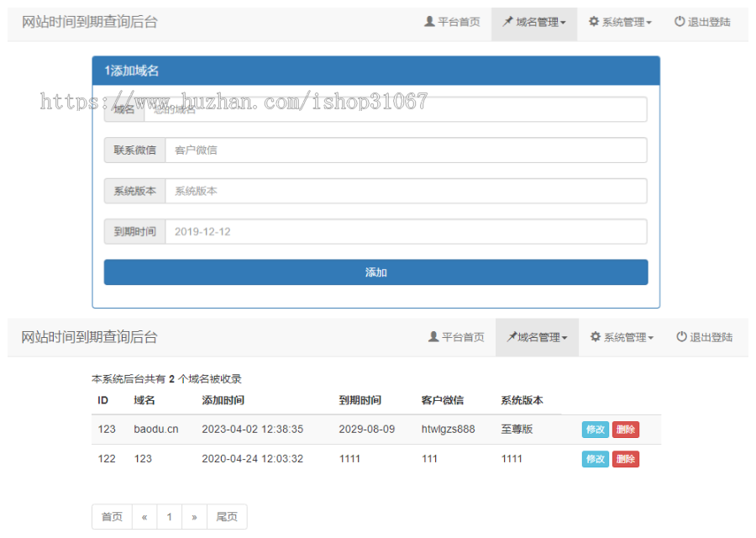Click 修改 for the ID 122 row
Screen dimensions: 756x538
point(596,459)
